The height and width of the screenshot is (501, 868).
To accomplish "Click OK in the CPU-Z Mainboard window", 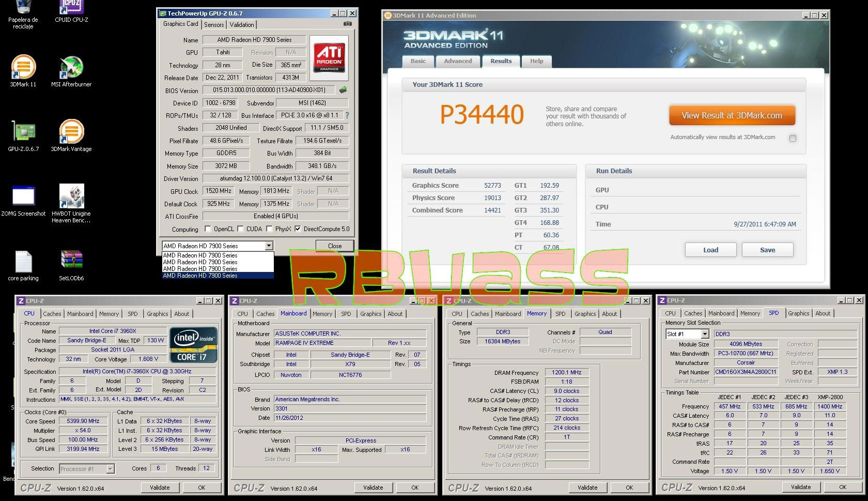I will [x=415, y=488].
